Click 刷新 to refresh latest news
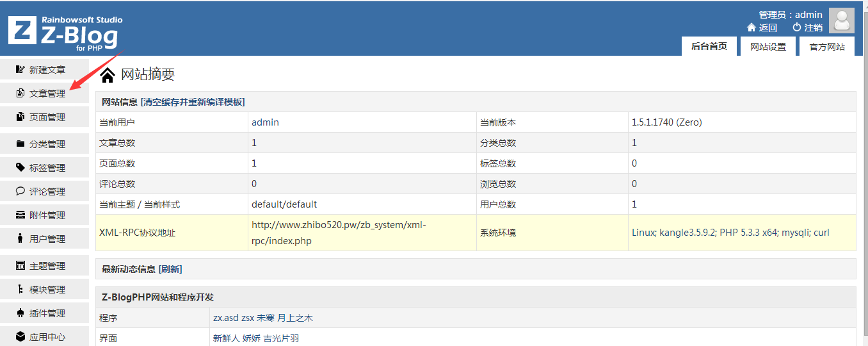The image size is (868, 346). 170,269
